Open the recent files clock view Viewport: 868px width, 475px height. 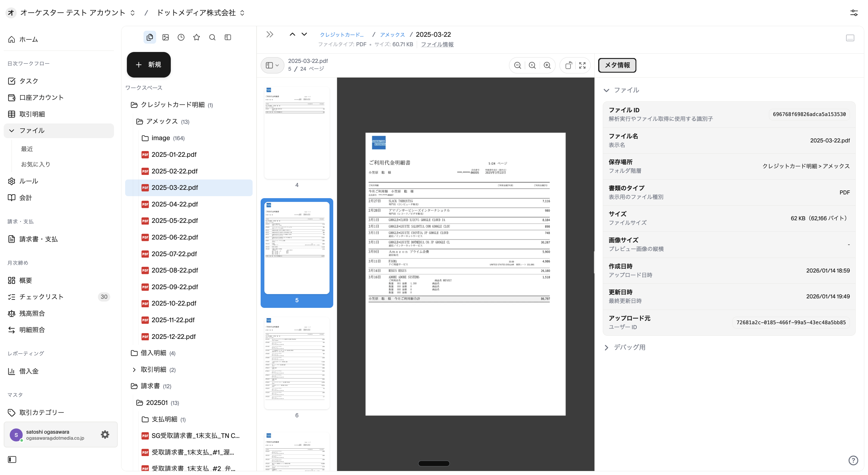(x=181, y=37)
